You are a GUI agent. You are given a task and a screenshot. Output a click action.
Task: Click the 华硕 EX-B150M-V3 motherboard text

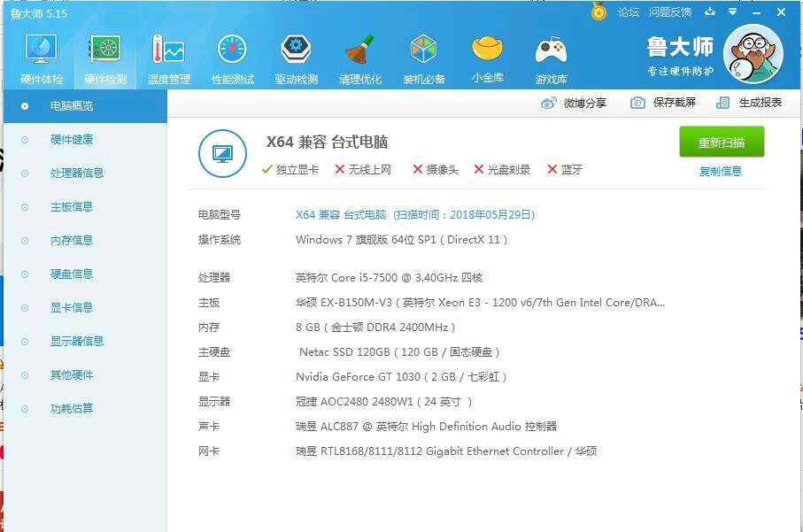tap(481, 303)
